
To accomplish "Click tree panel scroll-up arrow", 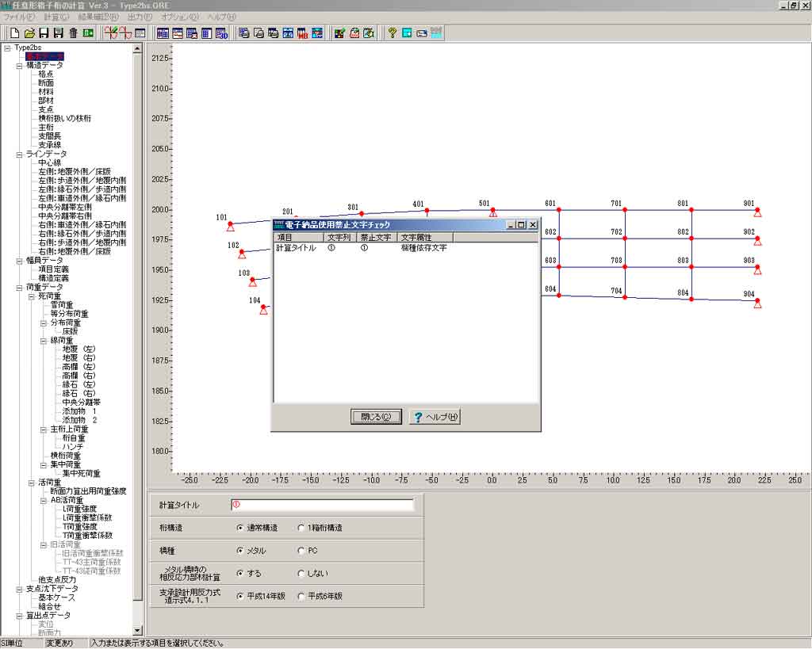I will [137, 48].
